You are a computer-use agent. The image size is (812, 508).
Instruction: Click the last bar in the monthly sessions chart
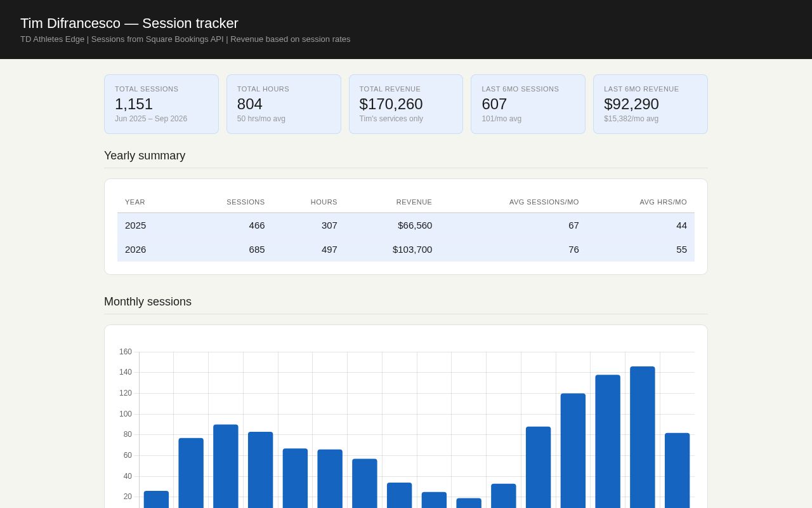[677, 471]
